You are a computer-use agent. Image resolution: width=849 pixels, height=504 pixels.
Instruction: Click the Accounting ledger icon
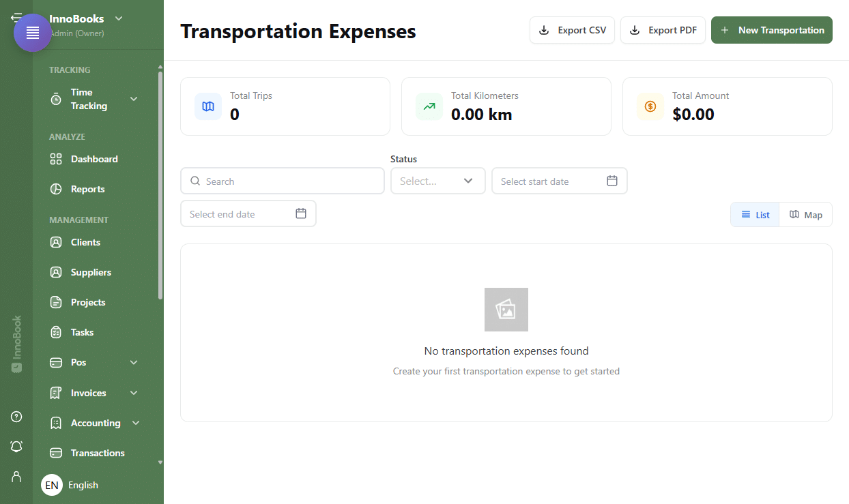point(56,423)
